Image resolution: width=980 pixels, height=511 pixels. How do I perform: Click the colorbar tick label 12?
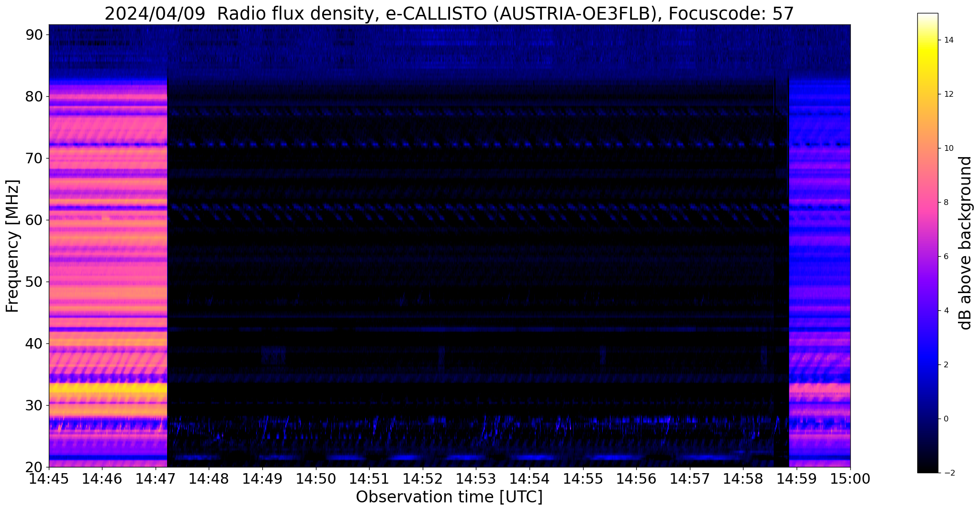pos(947,94)
